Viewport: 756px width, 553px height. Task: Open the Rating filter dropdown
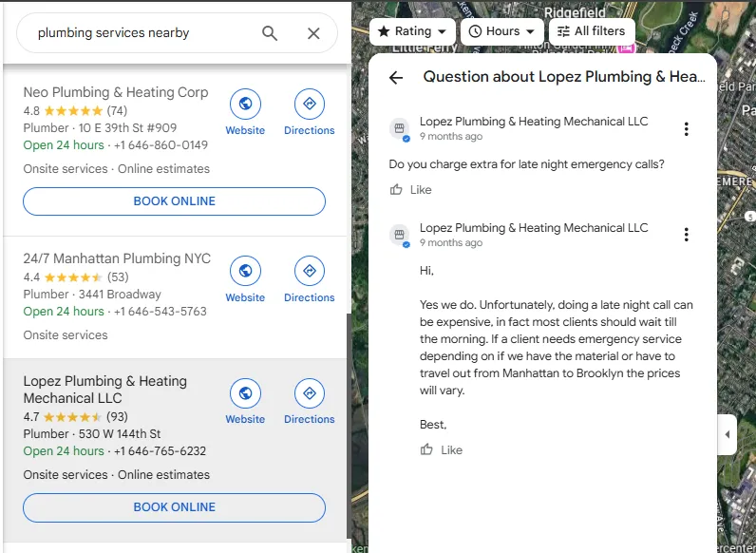(412, 31)
